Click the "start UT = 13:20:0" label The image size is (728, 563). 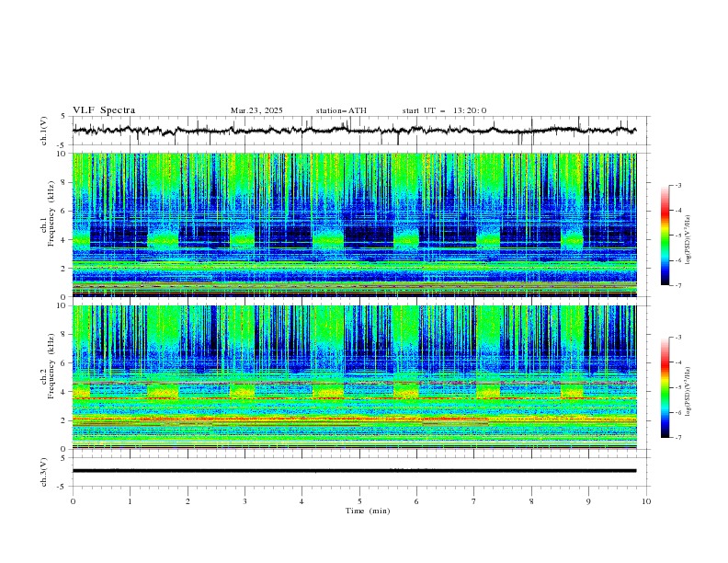(x=444, y=110)
